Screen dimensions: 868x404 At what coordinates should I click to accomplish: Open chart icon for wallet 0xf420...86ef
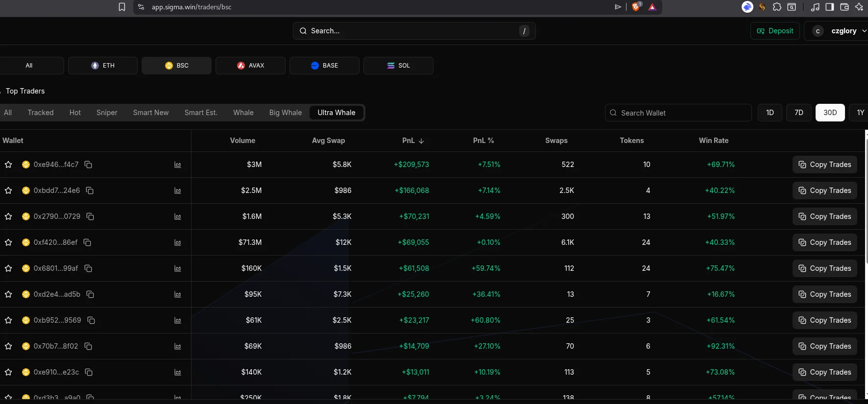point(177,243)
